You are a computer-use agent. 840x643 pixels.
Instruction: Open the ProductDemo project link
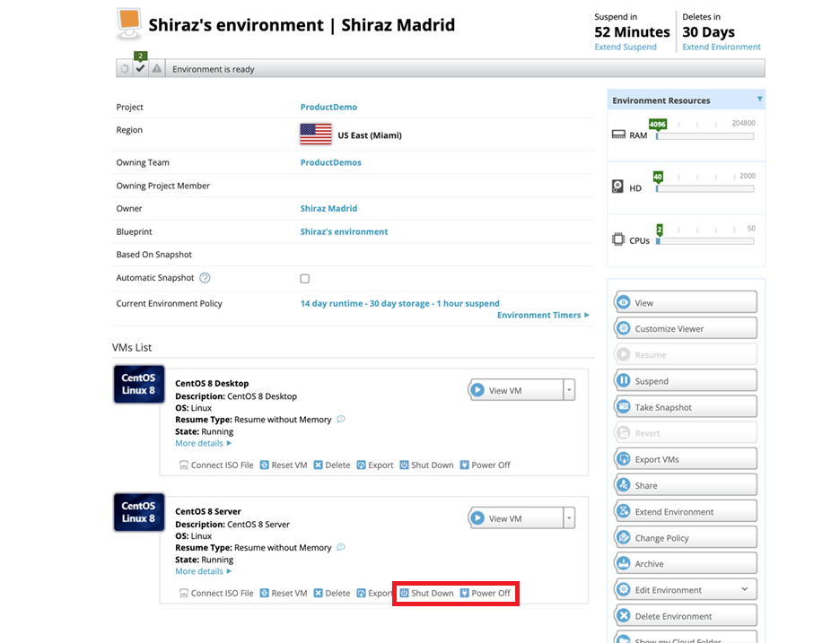pyautogui.click(x=328, y=107)
